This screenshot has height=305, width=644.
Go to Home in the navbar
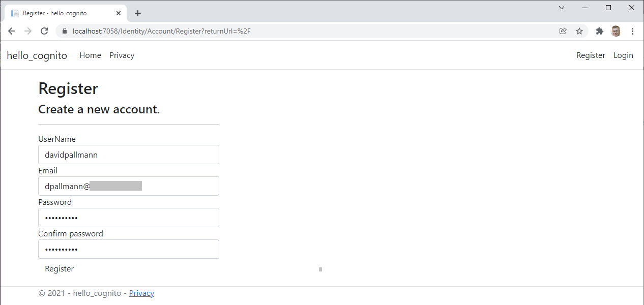click(90, 55)
